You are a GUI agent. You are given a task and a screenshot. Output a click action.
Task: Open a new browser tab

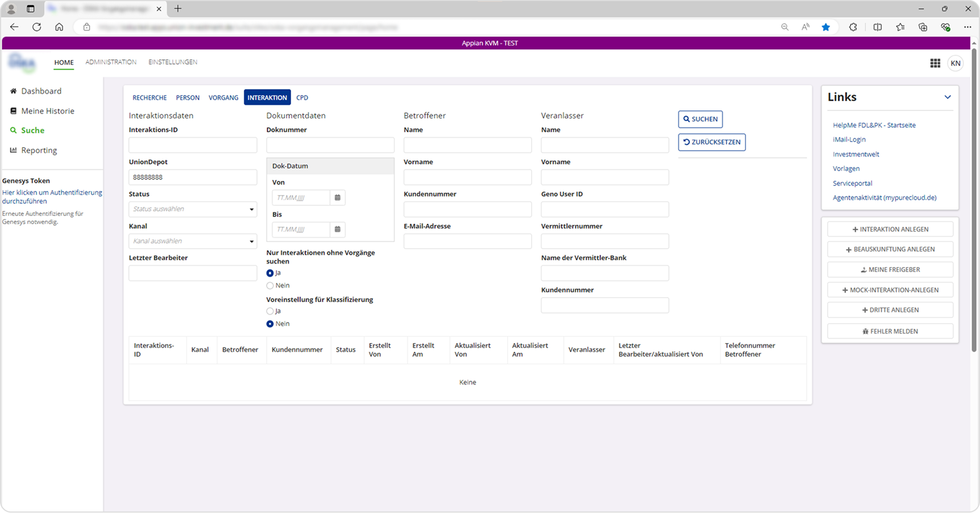(178, 8)
